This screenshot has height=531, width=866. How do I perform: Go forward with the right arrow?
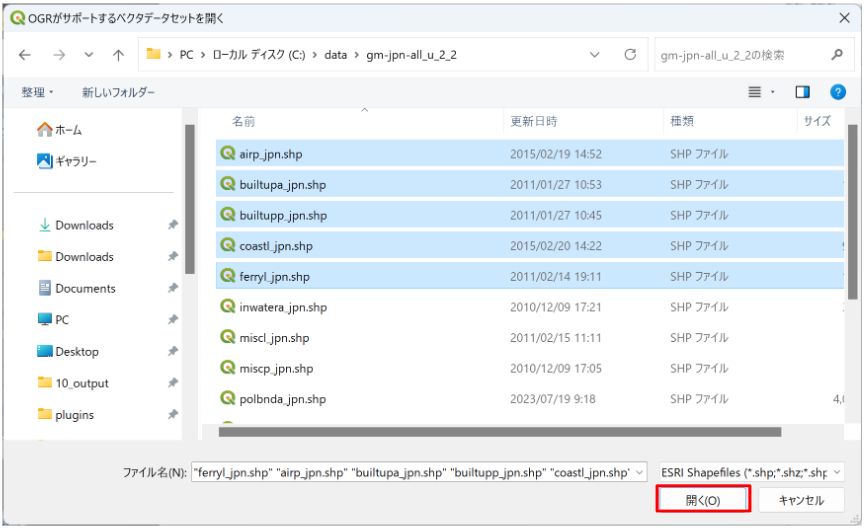[59, 55]
